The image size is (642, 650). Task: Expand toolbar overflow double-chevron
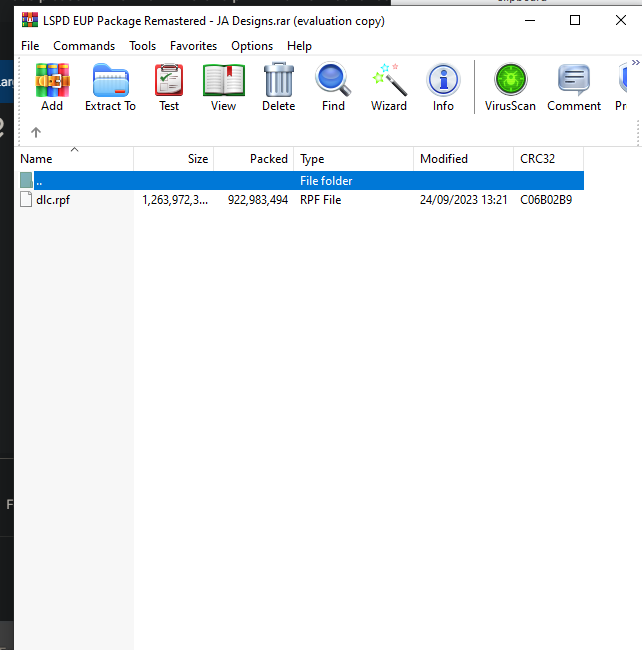coord(635,63)
